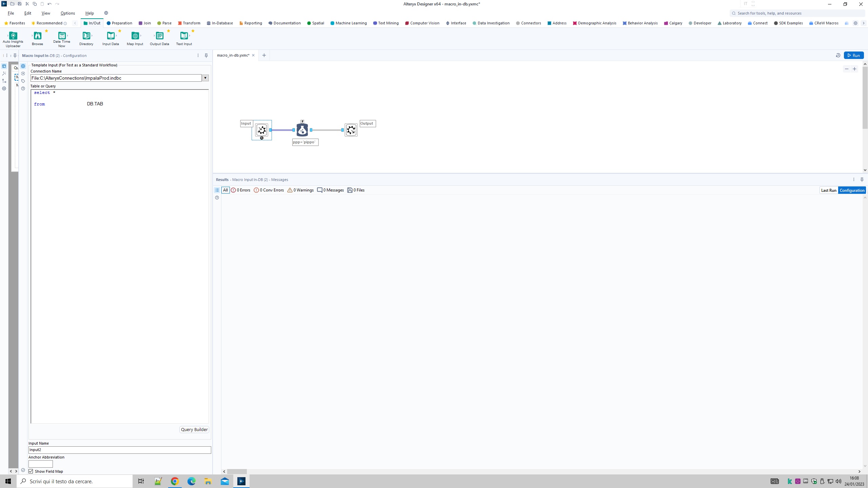The image size is (868, 488).
Task: Edit the Input Name field labeled Input2
Action: [119, 450]
